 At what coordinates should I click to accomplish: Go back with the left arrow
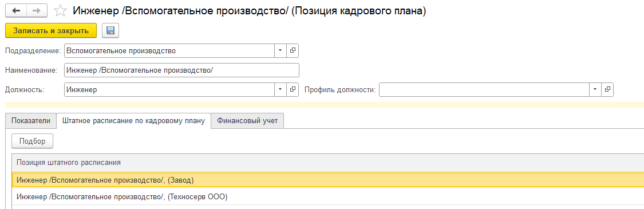tap(16, 11)
